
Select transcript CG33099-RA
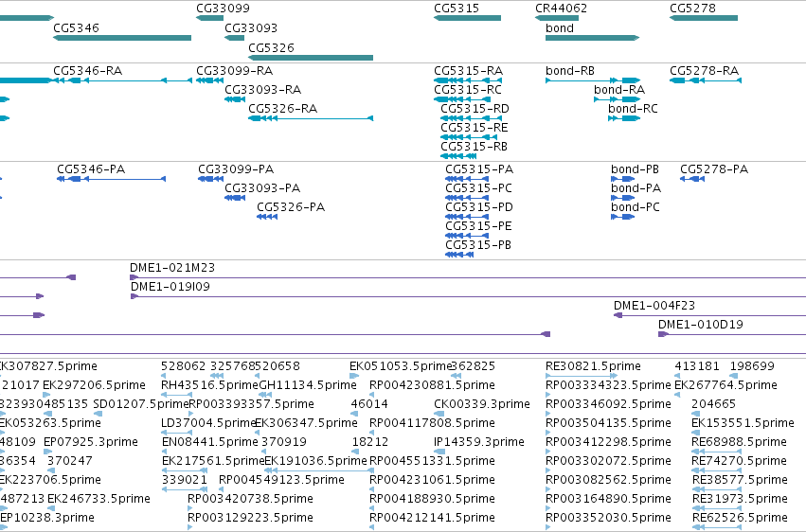[x=209, y=80]
